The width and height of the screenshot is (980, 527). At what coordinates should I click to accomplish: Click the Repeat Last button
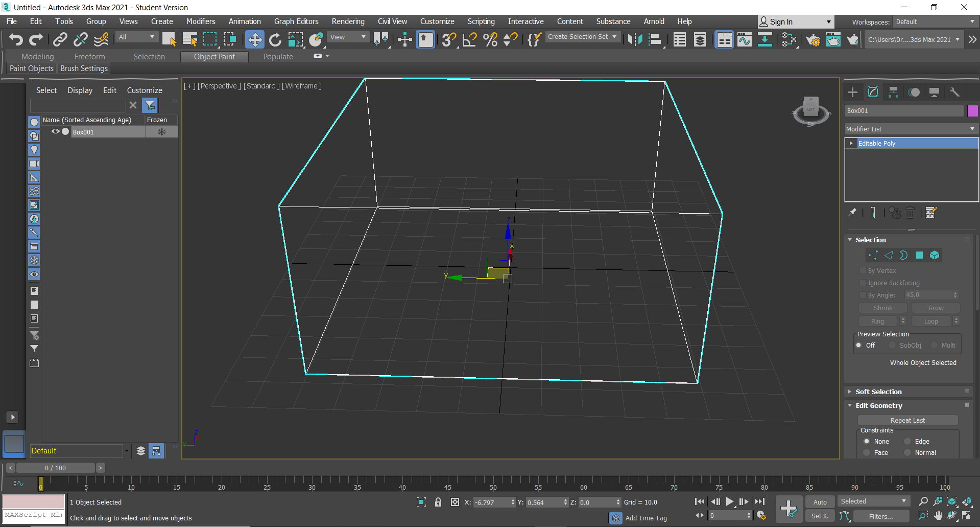(x=907, y=420)
